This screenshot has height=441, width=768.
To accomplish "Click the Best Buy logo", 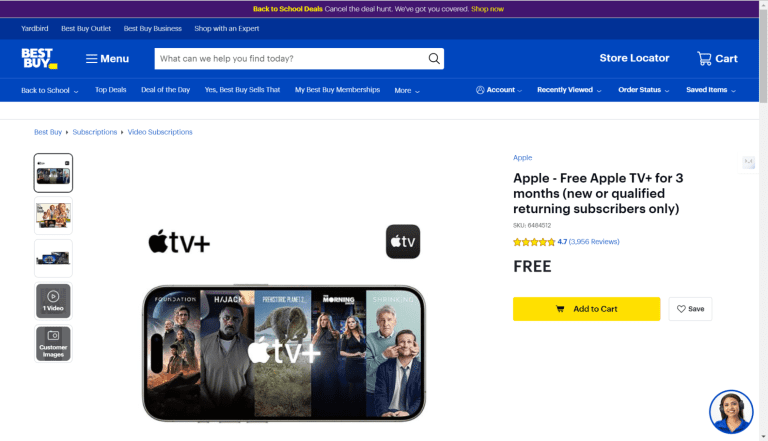I will coord(39,58).
